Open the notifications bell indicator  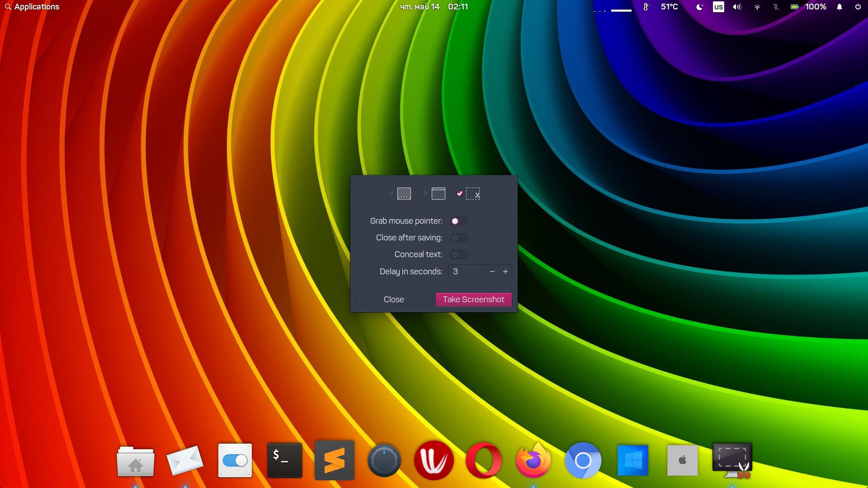click(x=840, y=7)
